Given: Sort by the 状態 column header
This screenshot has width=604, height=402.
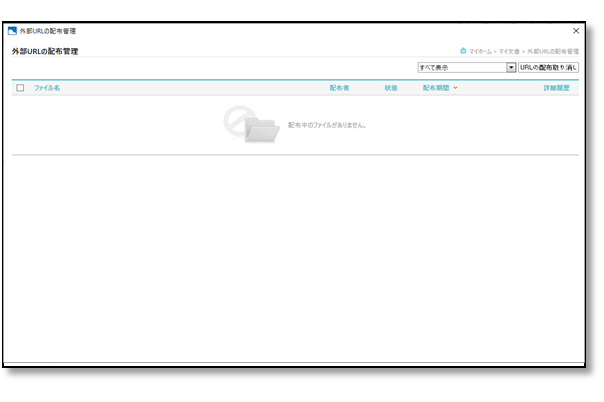Looking at the screenshot, I should click(391, 88).
